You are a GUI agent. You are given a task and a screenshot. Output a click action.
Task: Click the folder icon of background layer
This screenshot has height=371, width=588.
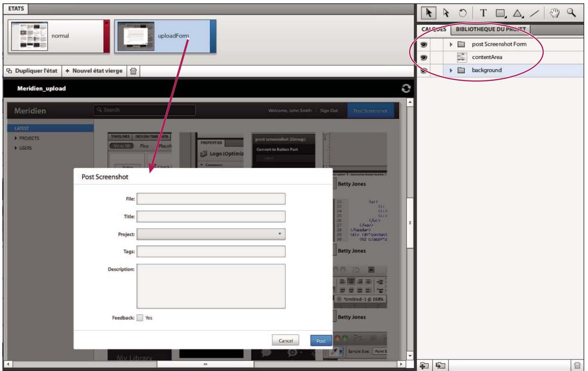point(461,71)
